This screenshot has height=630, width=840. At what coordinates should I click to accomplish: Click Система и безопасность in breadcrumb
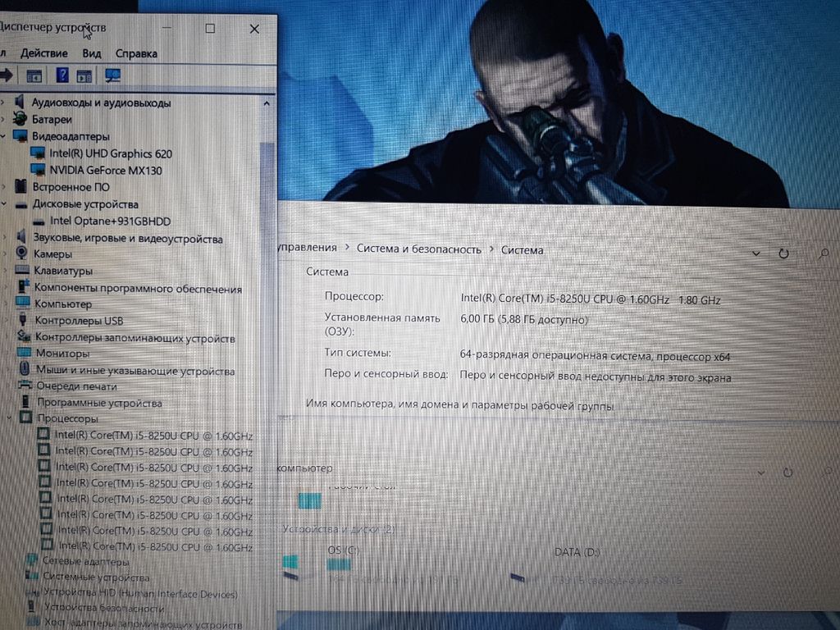[x=419, y=249]
